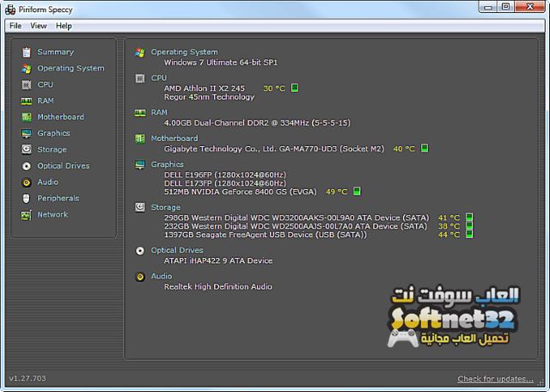Click the 'Realtek High Definition Audio' text
Image resolution: width=550 pixels, height=392 pixels.
[x=217, y=287]
